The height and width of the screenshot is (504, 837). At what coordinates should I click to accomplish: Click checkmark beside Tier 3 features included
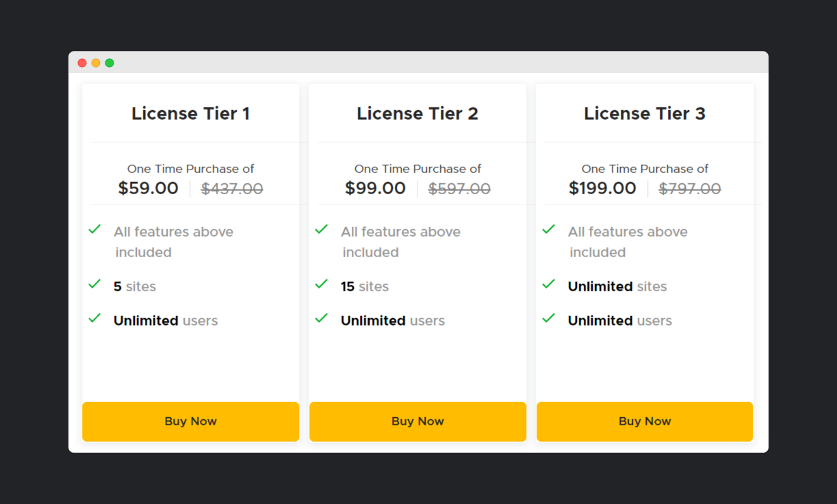548,229
